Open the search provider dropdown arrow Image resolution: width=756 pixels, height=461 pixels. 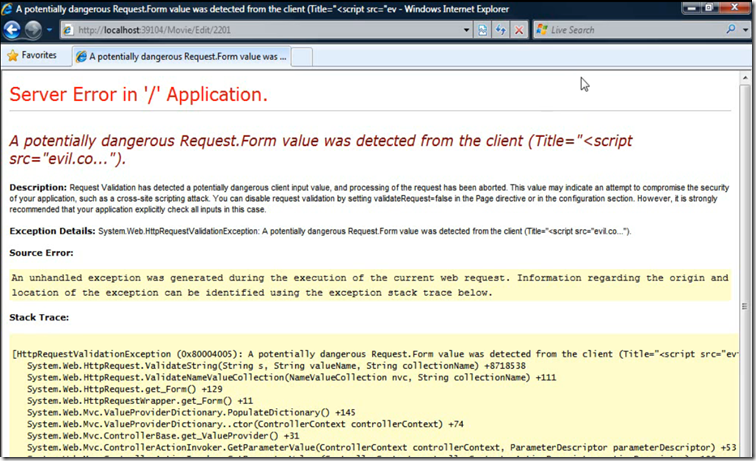coord(745,30)
